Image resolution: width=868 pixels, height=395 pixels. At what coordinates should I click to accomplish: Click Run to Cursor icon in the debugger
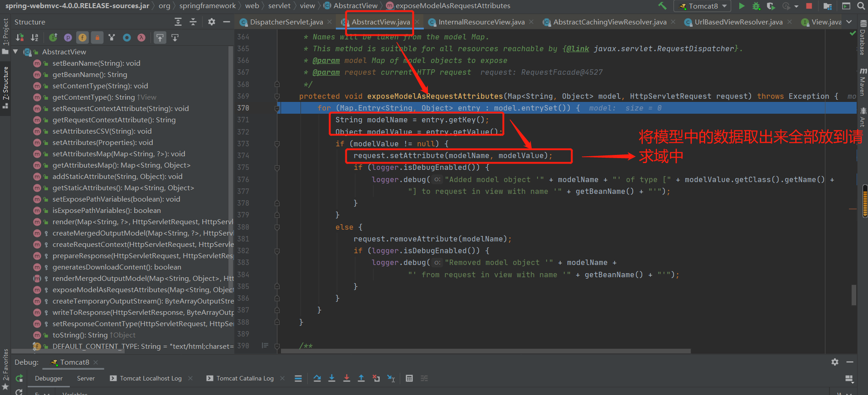[x=391, y=378]
